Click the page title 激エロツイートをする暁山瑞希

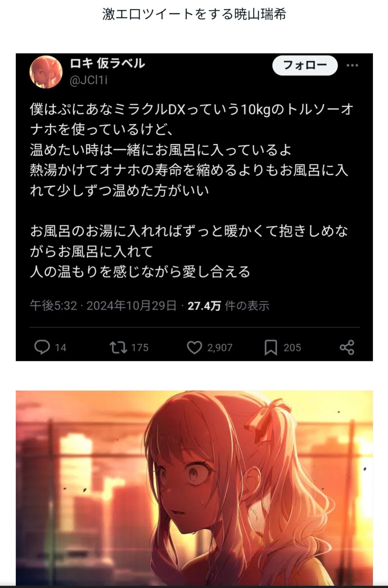pyautogui.click(x=194, y=14)
